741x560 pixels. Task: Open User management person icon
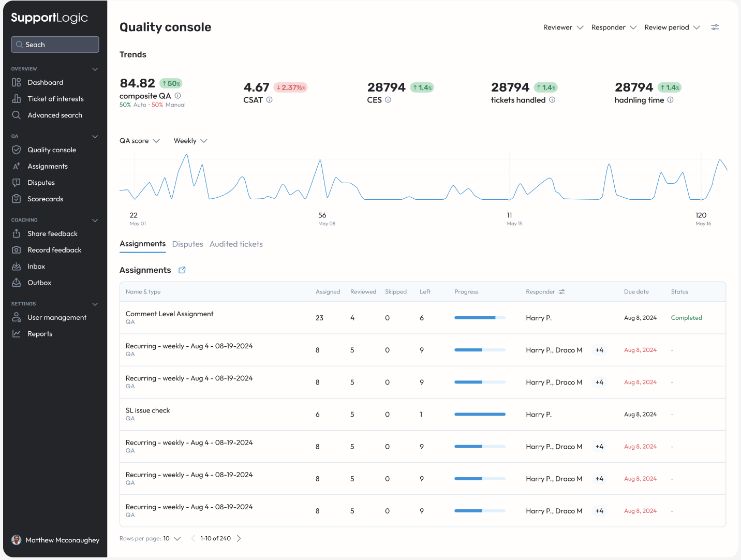(x=17, y=317)
